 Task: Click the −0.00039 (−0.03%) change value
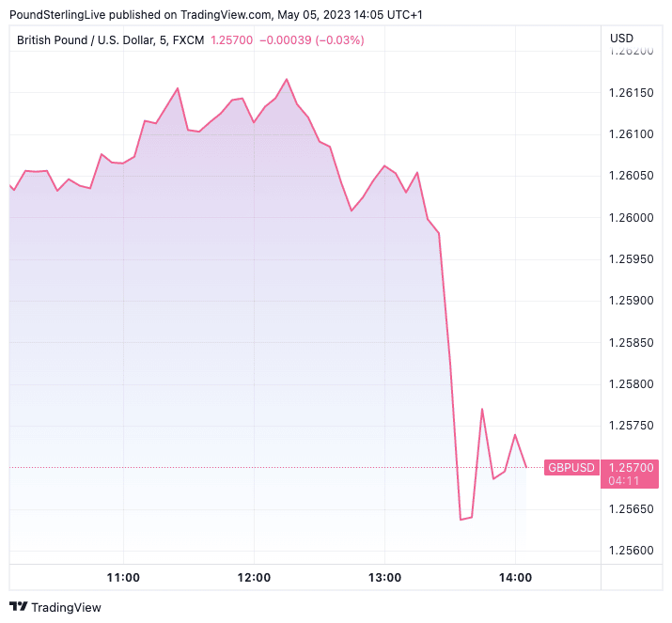click(311, 39)
